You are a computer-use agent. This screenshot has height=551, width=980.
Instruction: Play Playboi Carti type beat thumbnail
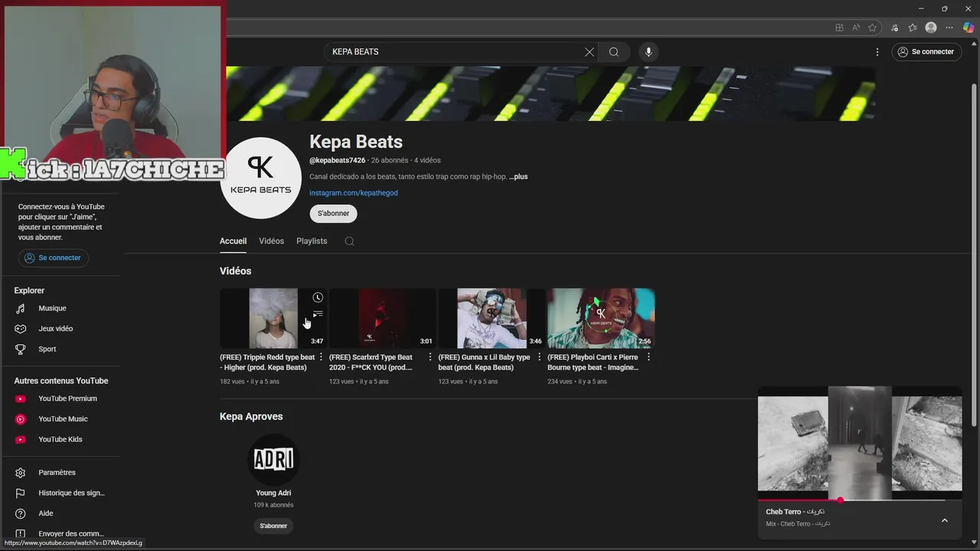point(601,318)
